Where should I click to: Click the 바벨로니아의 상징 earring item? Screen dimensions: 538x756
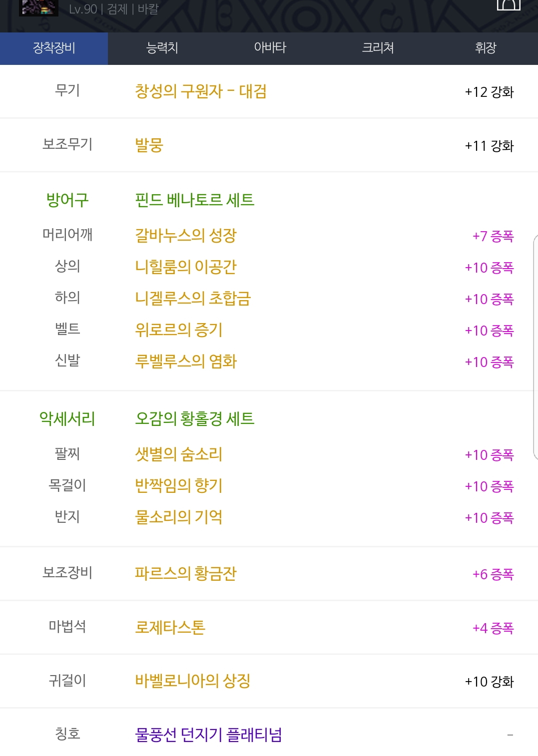click(192, 681)
